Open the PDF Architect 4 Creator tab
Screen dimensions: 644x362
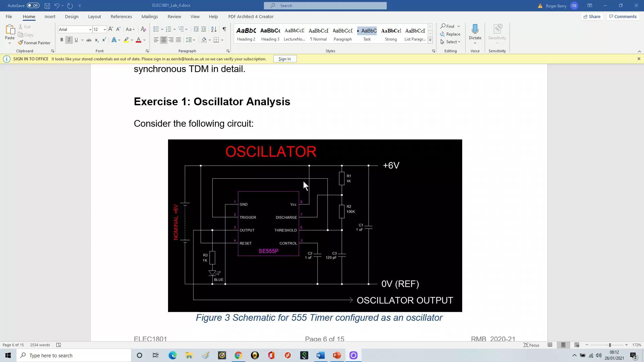point(251,16)
